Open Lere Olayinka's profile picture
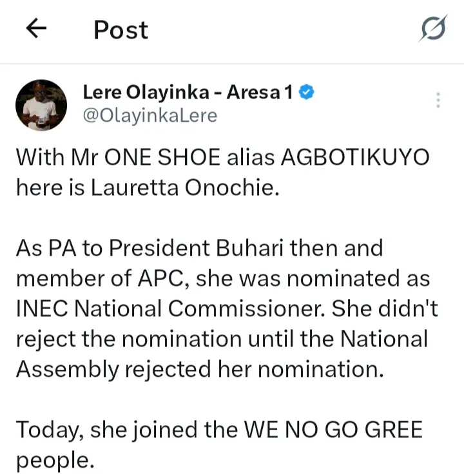Image resolution: width=464 pixels, height=476 pixels. tap(41, 105)
